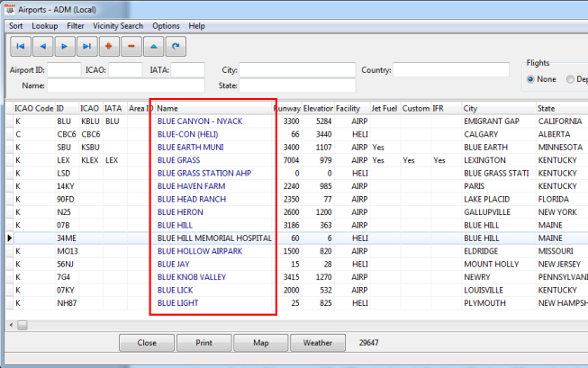Delete record minus icon
This screenshot has height=368, width=588.
pyautogui.click(x=131, y=47)
